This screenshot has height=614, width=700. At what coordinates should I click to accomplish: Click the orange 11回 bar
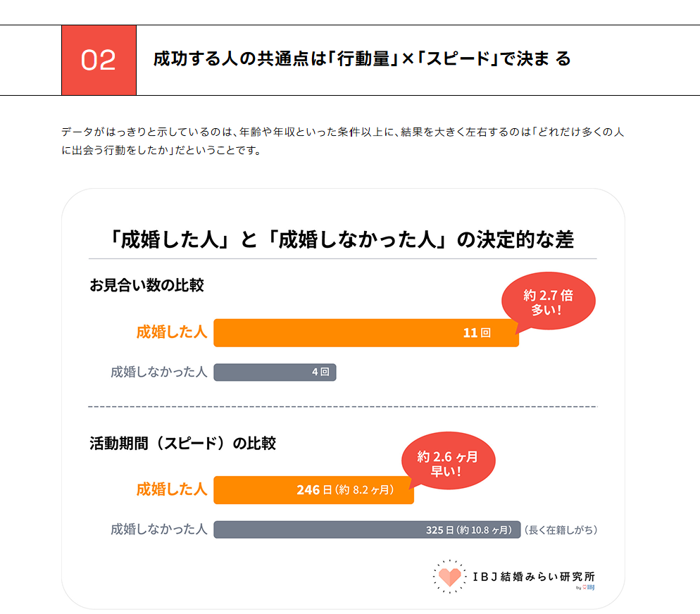click(365, 332)
